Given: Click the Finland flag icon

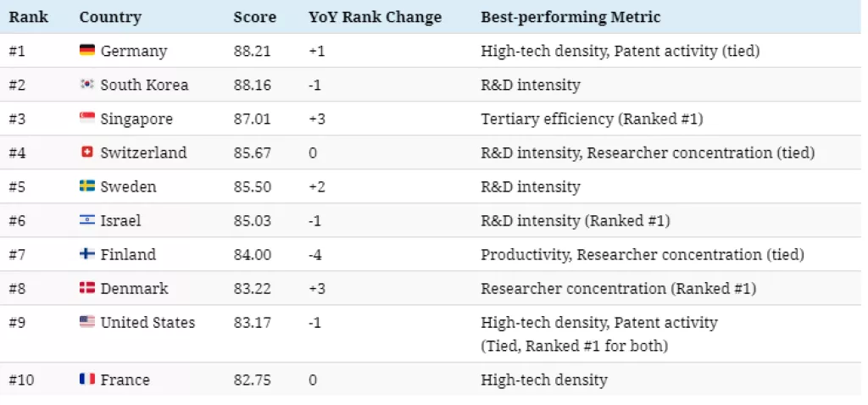Looking at the screenshot, I should (x=86, y=254).
